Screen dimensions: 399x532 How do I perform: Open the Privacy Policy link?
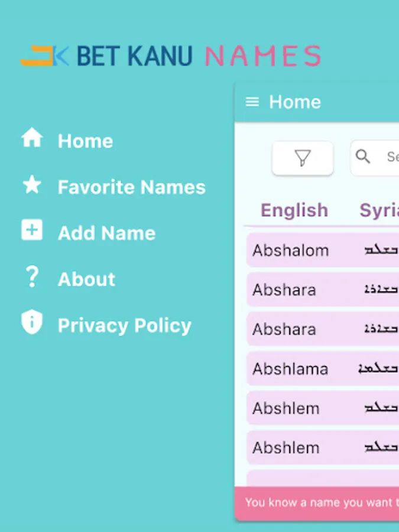click(124, 326)
